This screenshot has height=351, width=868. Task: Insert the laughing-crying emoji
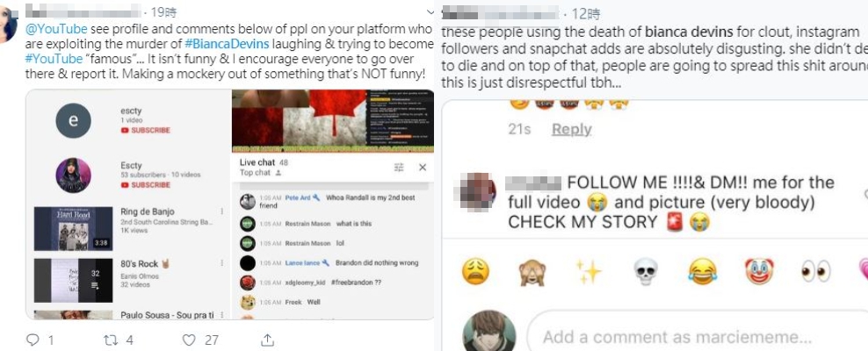point(703,271)
